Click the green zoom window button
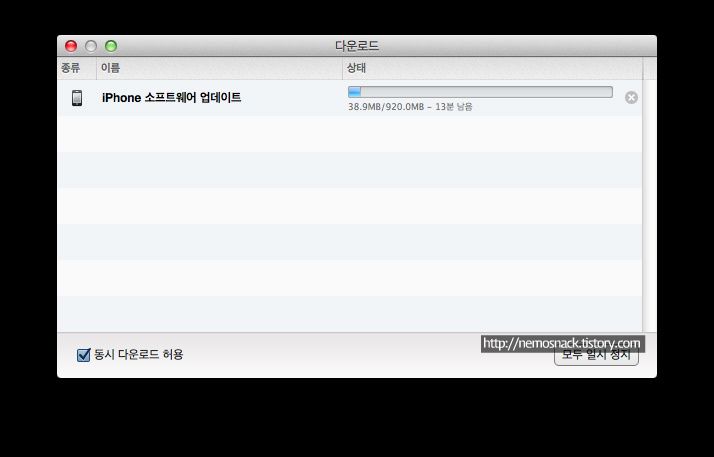 click(x=111, y=46)
